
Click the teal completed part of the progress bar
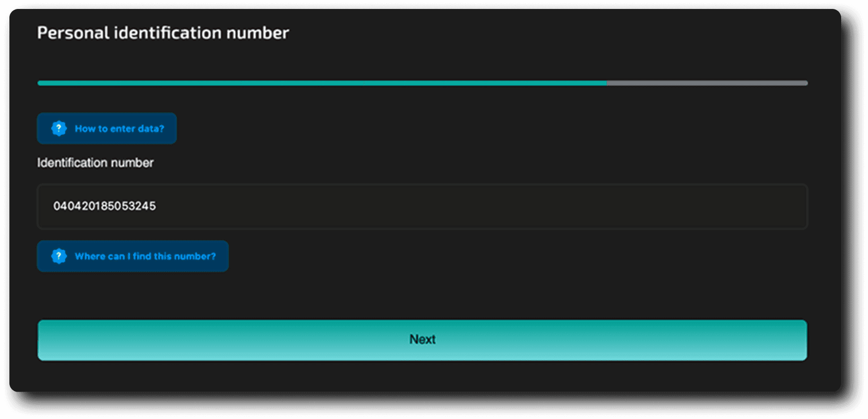pos(322,83)
